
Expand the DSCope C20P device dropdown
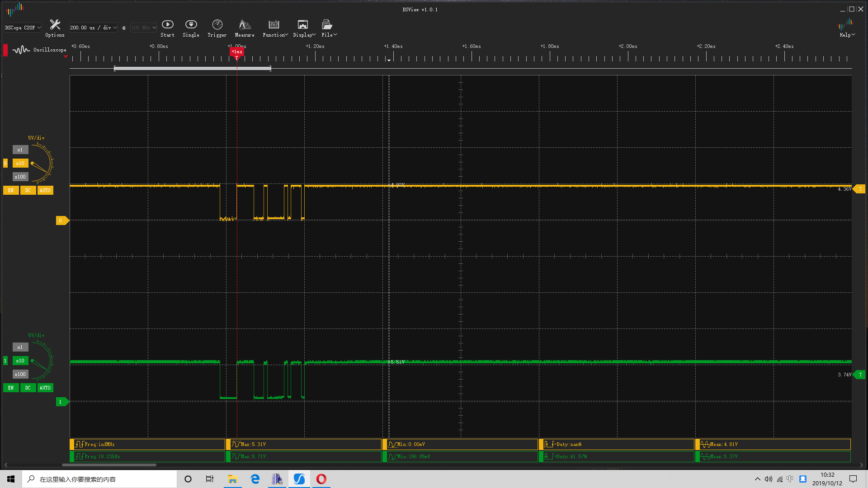(23, 28)
